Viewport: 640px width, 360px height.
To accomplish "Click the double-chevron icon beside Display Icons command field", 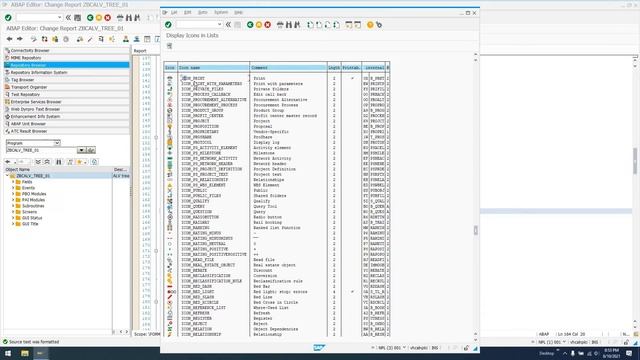I will (x=229, y=25).
